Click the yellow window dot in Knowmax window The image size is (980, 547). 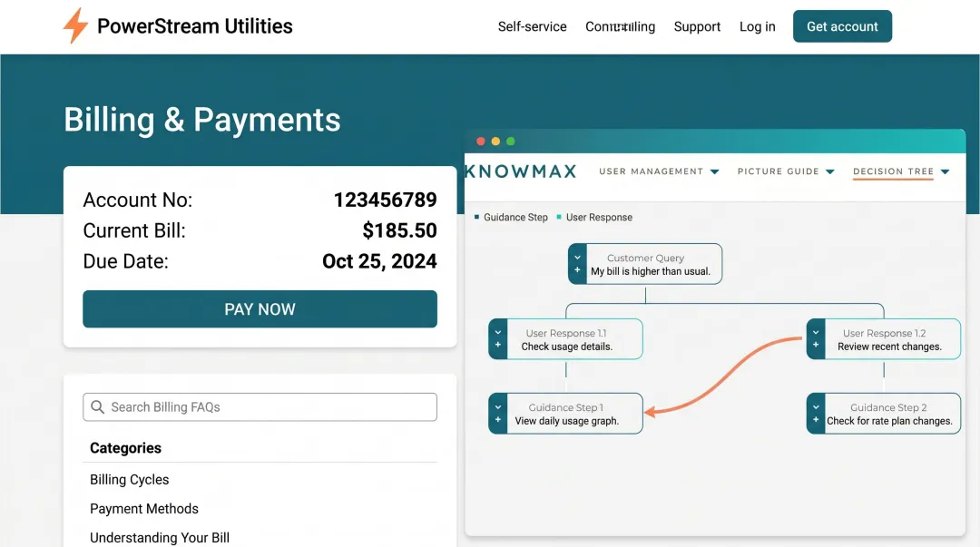click(x=495, y=142)
